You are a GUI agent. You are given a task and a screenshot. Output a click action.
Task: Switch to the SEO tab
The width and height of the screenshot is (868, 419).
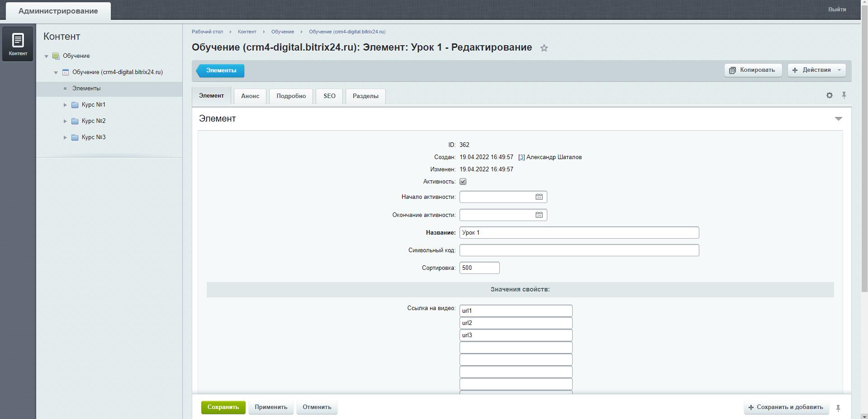pos(329,96)
